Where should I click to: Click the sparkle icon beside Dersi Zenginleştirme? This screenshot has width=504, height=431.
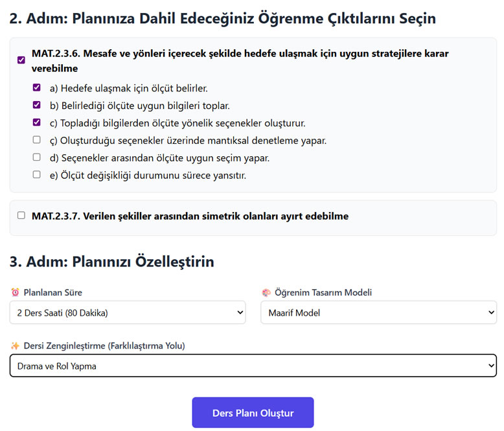[15, 345]
